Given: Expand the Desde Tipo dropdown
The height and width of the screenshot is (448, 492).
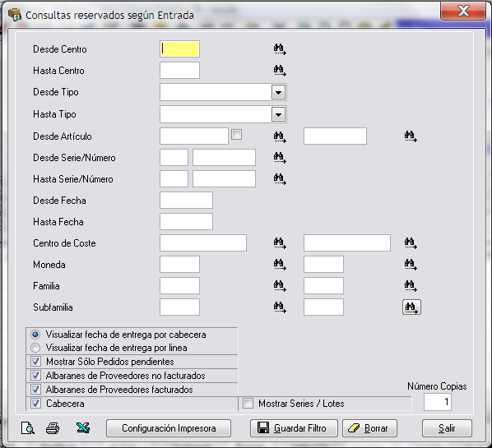Looking at the screenshot, I should click(x=278, y=93).
